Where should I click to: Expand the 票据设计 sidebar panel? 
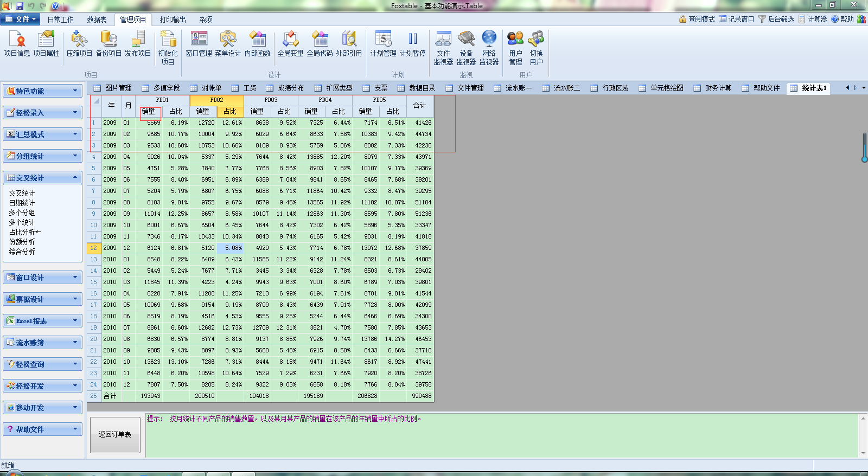coord(42,299)
